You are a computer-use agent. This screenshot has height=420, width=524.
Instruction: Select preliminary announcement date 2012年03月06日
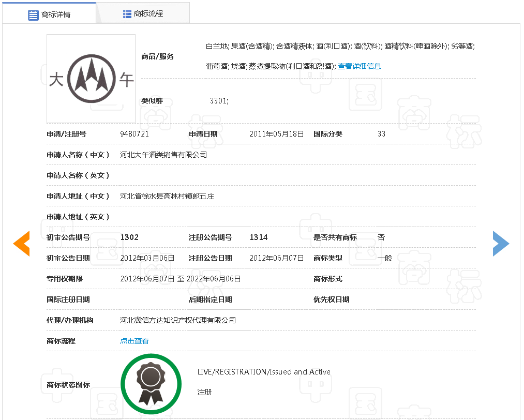(147, 258)
